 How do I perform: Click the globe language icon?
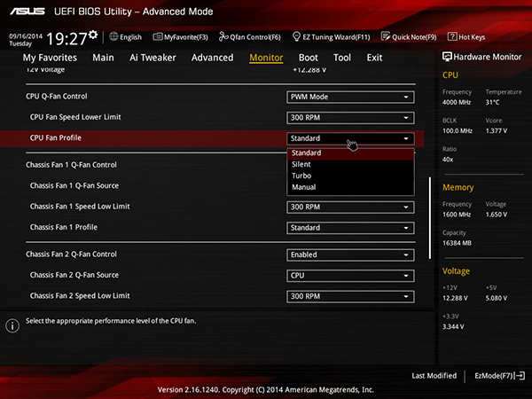click(x=113, y=36)
